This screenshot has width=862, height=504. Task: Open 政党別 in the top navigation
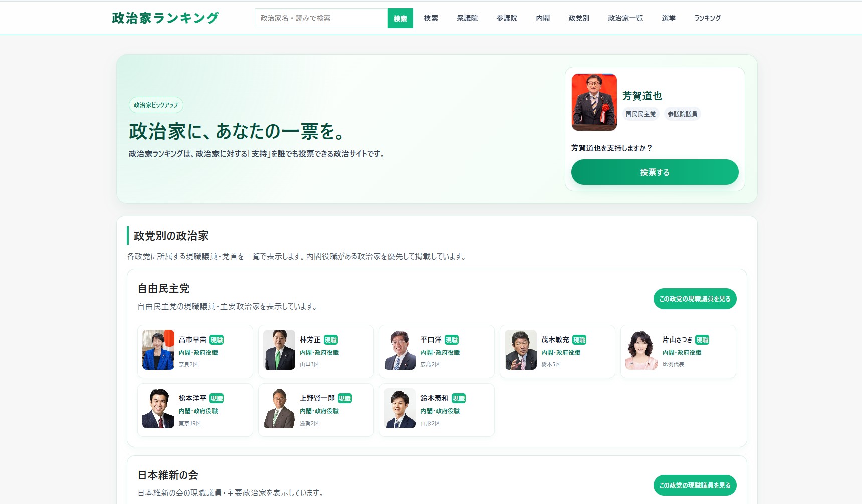(579, 18)
